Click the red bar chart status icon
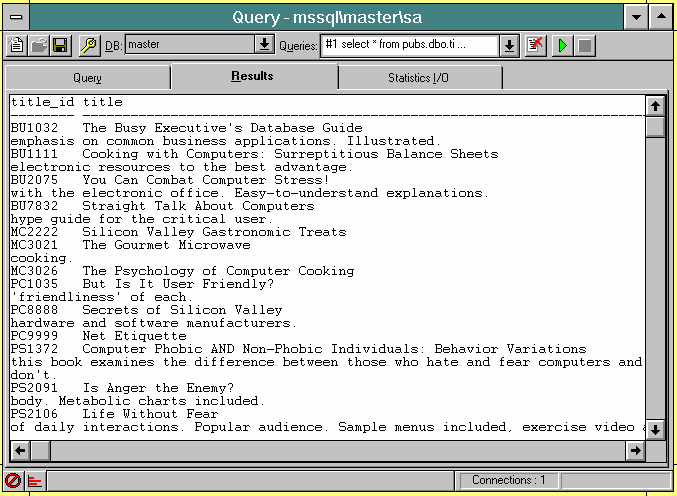 point(35,480)
